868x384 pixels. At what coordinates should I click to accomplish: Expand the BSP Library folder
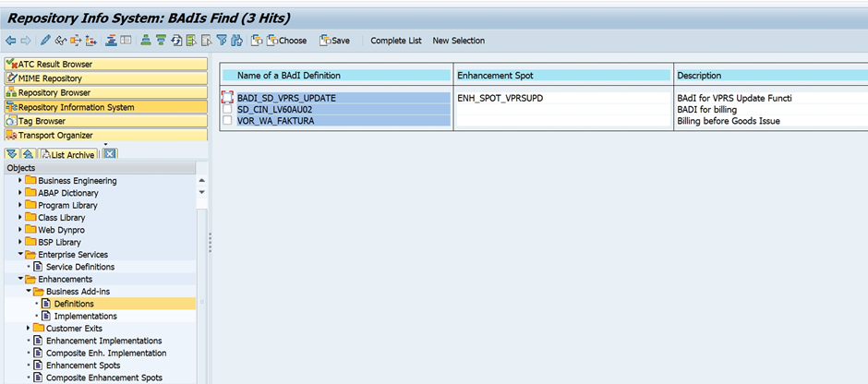[x=20, y=242]
